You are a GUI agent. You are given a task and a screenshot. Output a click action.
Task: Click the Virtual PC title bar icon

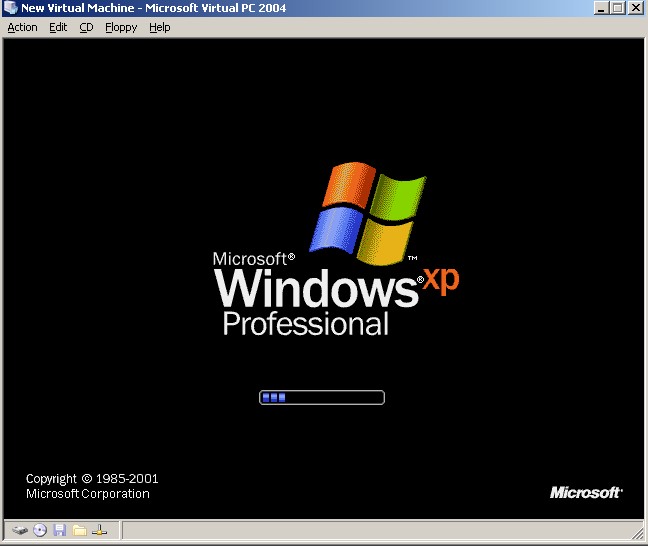[10, 8]
